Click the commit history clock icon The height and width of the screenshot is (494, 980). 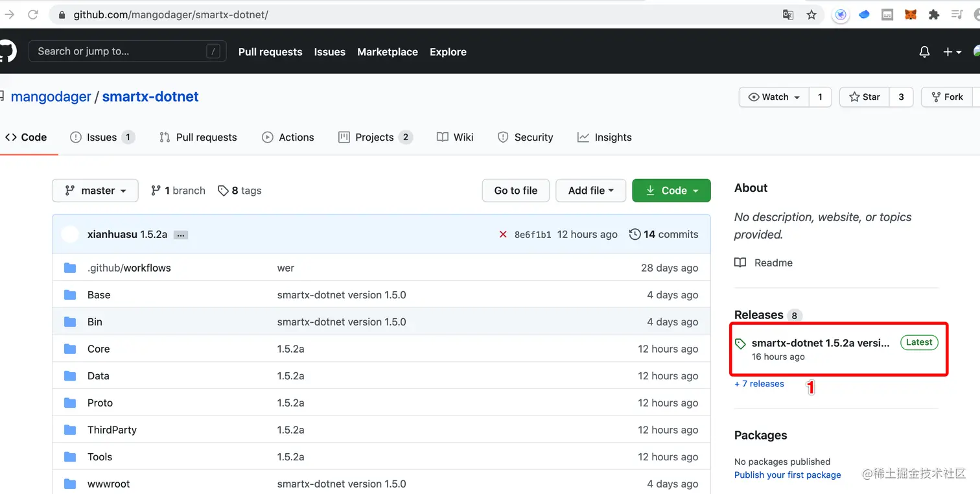point(635,235)
